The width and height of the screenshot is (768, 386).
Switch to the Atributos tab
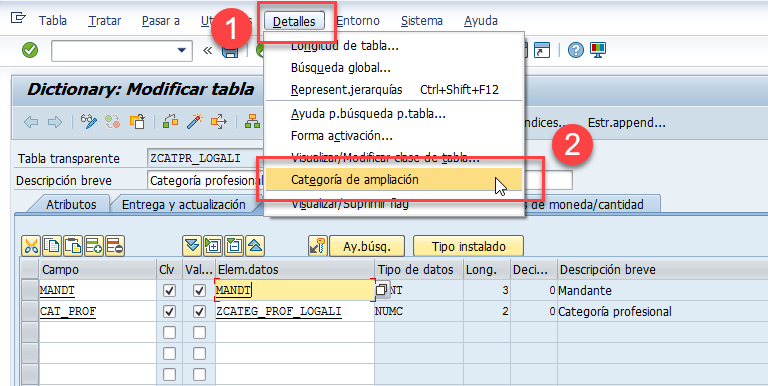click(71, 204)
